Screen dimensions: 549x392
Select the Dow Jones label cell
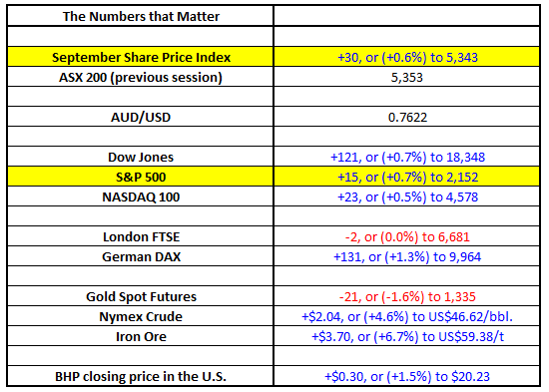[141, 157]
